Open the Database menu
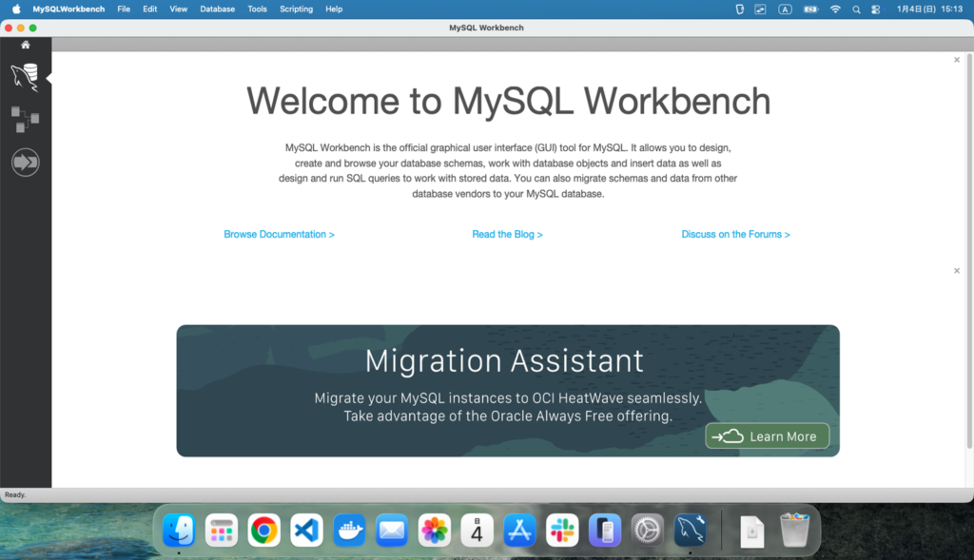974x560 pixels. click(x=217, y=9)
